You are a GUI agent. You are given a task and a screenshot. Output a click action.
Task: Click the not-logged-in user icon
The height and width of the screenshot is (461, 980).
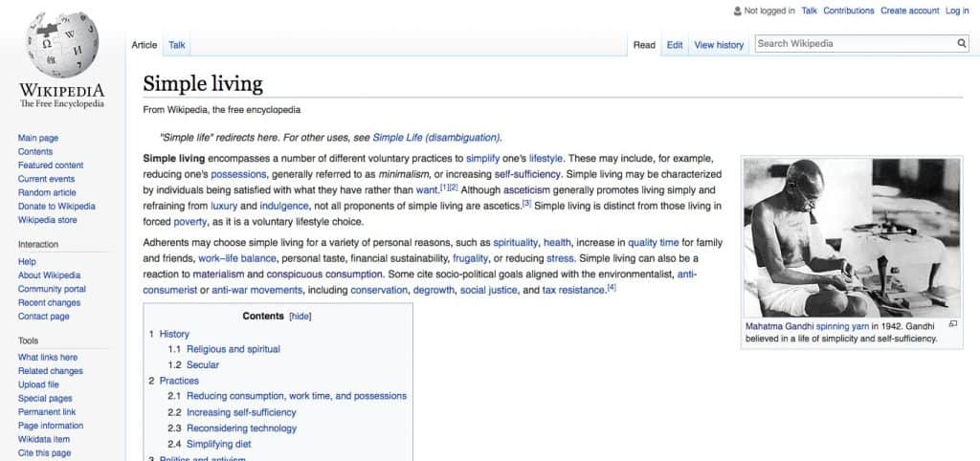click(x=738, y=11)
